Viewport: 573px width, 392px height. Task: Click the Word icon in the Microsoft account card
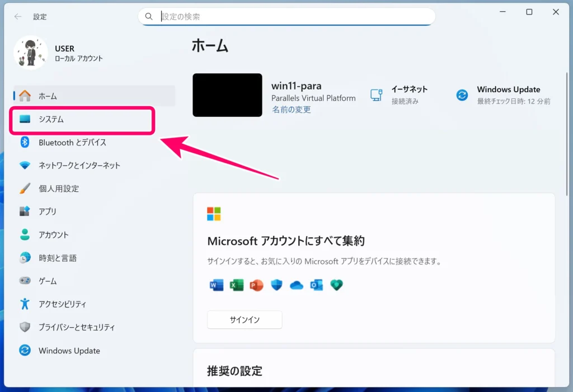(x=217, y=285)
